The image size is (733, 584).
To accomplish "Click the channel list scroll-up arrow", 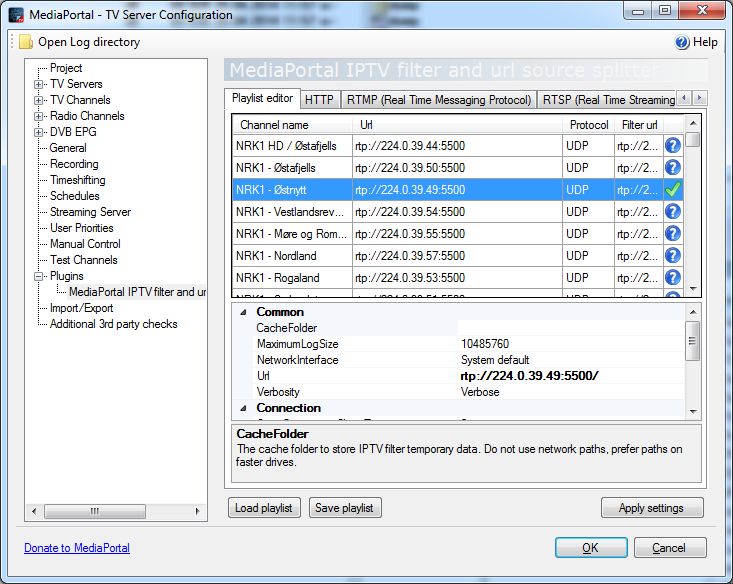I will tap(693, 123).
